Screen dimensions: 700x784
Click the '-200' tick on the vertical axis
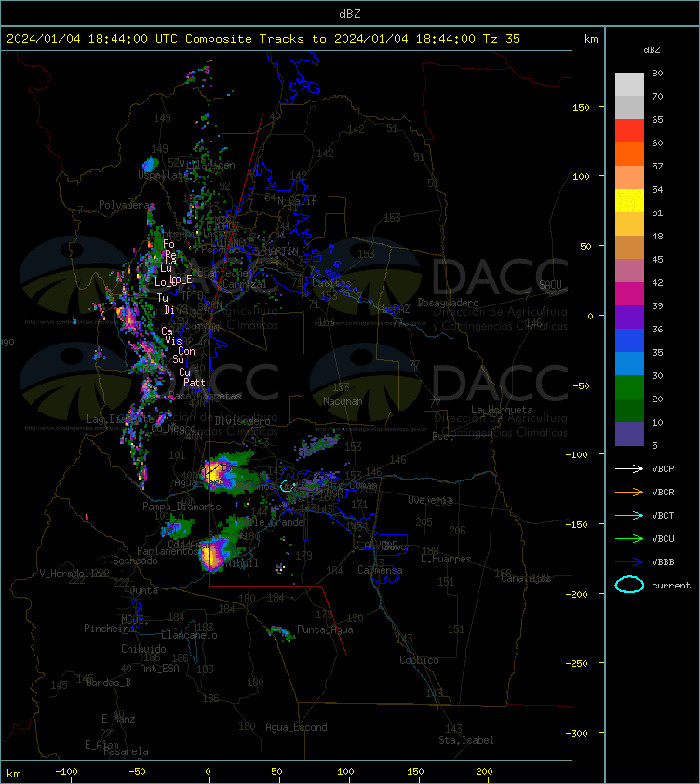[x=577, y=594]
